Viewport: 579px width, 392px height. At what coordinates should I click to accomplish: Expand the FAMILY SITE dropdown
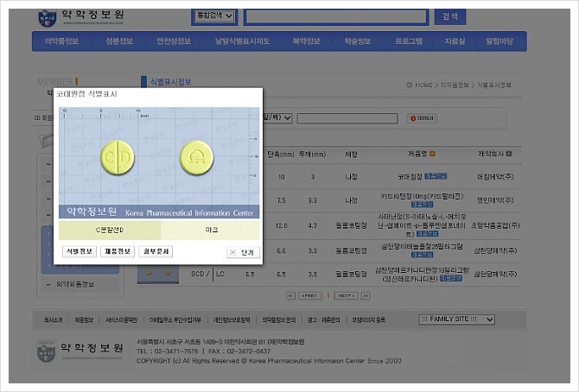[x=457, y=319]
